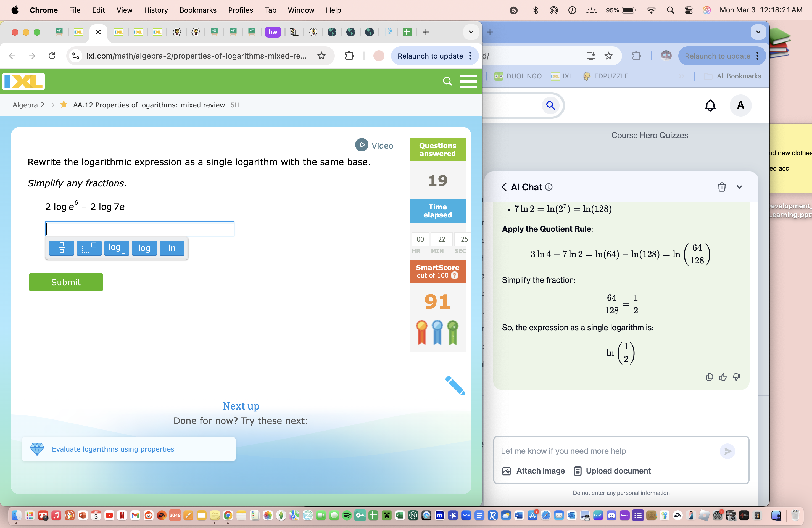Viewport: 812px width, 528px height.
Task: Open Evaluate logarithms using properties
Action: tap(113, 449)
